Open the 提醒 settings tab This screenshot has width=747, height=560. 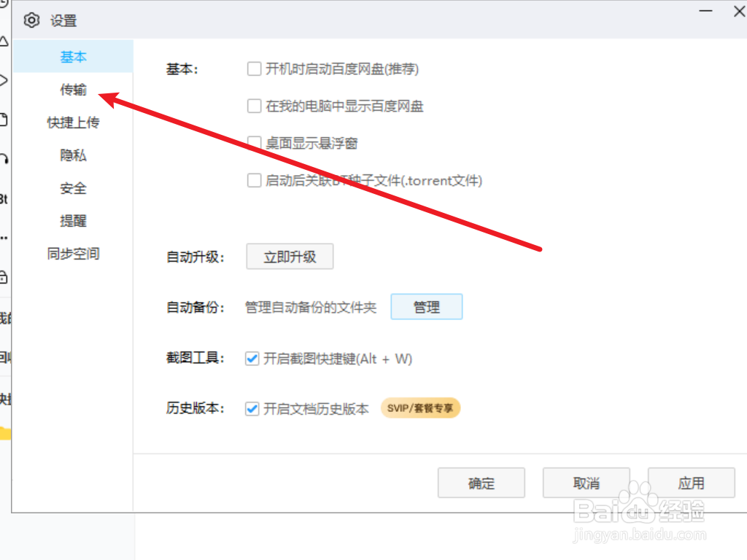coord(73,221)
